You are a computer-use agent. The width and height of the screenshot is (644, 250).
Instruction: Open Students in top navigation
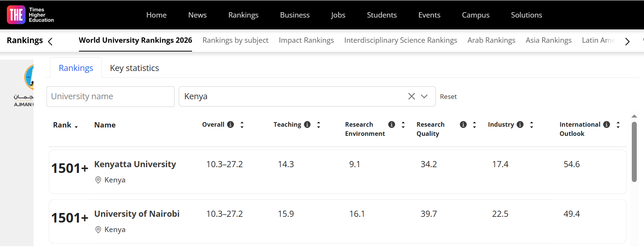click(382, 15)
